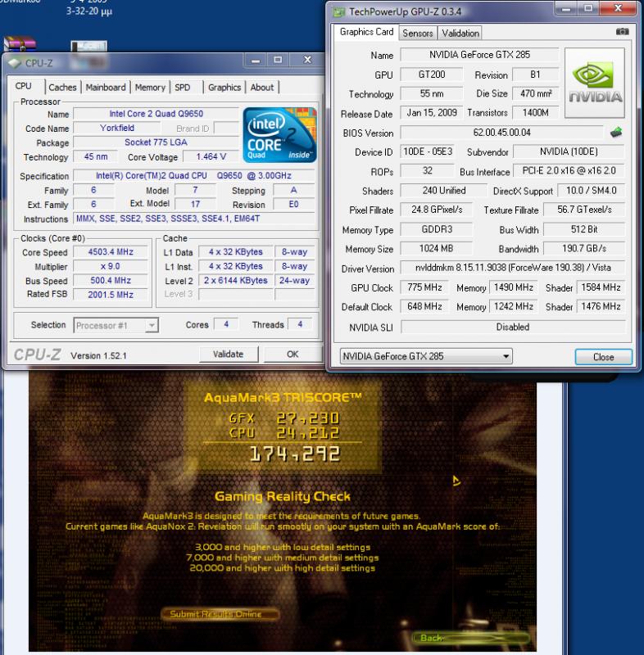Click the AquaMark3 GFX score 27,230
644x655 pixels.
click(x=308, y=418)
